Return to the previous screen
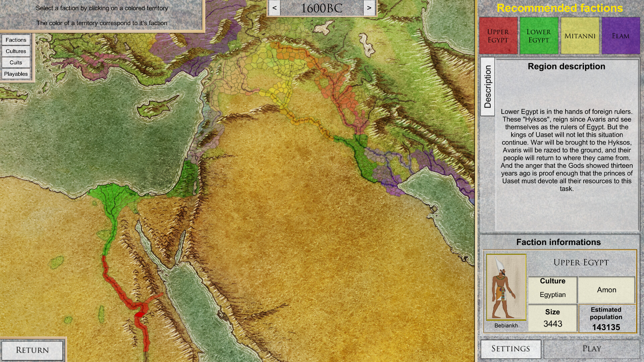Screen dimensions: 644x362 pyautogui.click(x=33, y=350)
